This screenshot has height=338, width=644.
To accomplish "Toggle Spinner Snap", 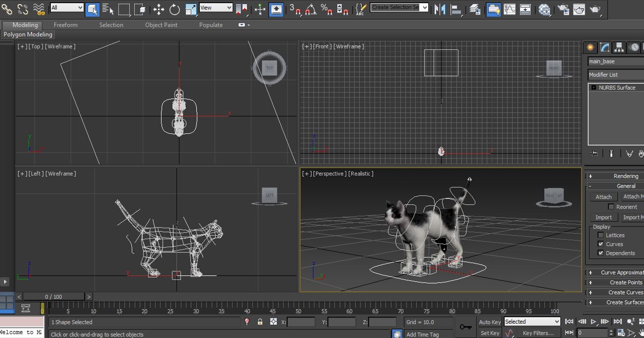I will click(342, 9).
